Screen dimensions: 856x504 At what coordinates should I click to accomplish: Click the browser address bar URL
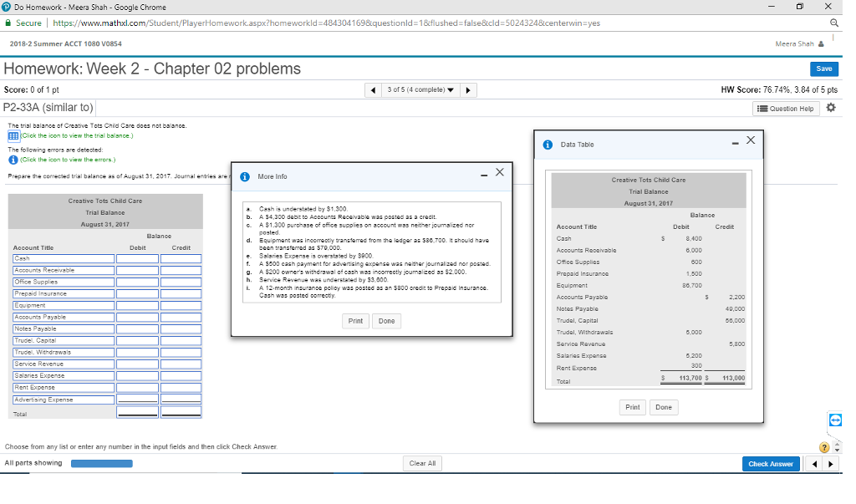[x=327, y=23]
